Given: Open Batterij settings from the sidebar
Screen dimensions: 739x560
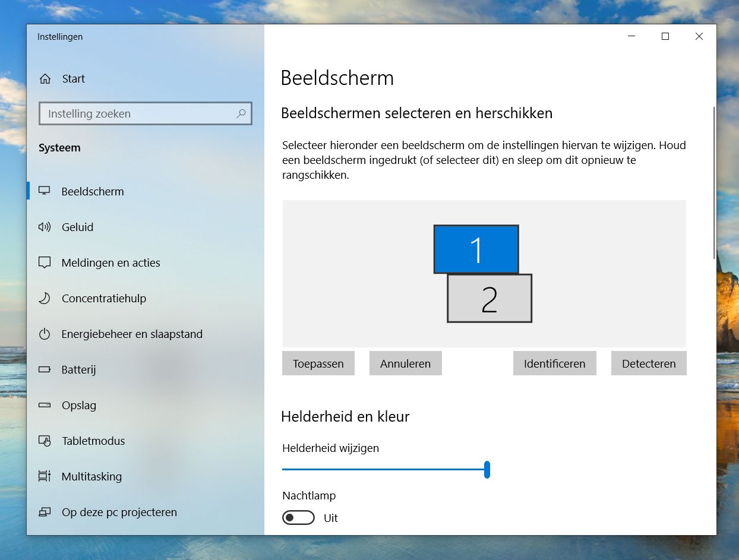Looking at the screenshot, I should point(45,369).
